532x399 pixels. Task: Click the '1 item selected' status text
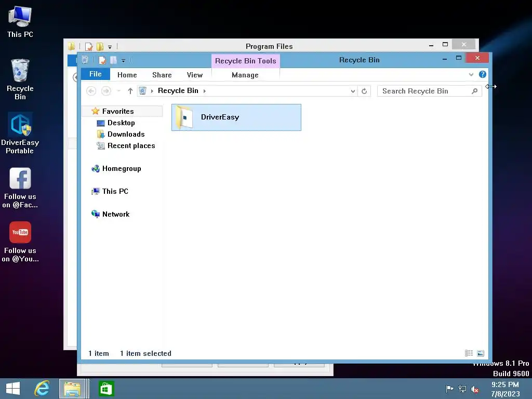[x=145, y=353]
